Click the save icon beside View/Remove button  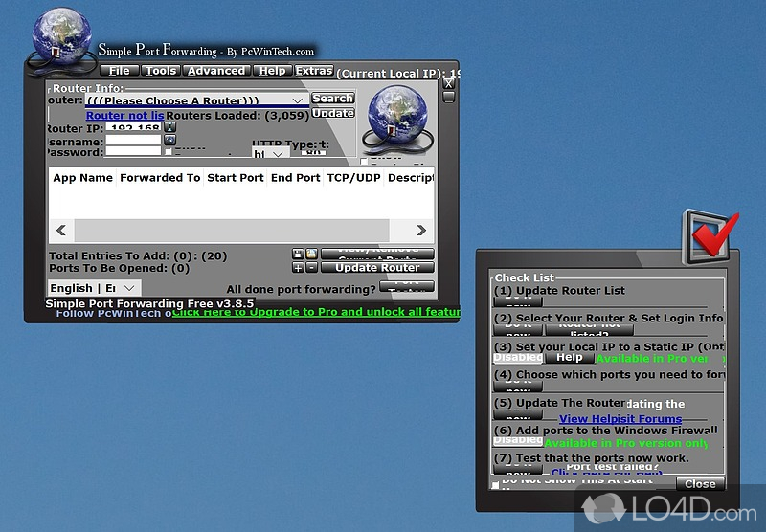coord(298,254)
